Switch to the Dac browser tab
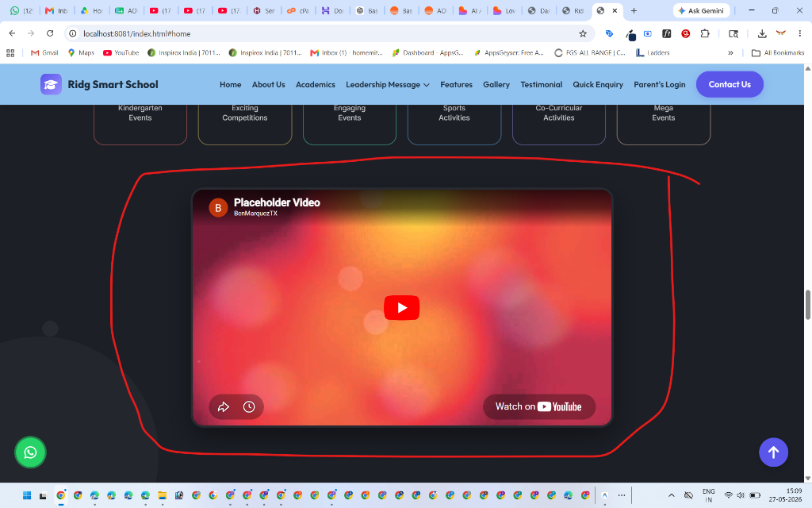This screenshot has width=812, height=508. pos(538,10)
